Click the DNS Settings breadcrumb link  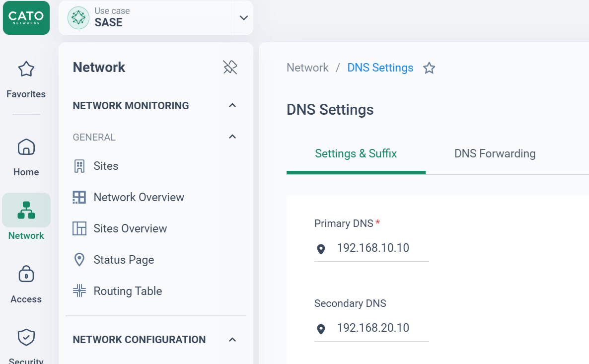tap(380, 68)
